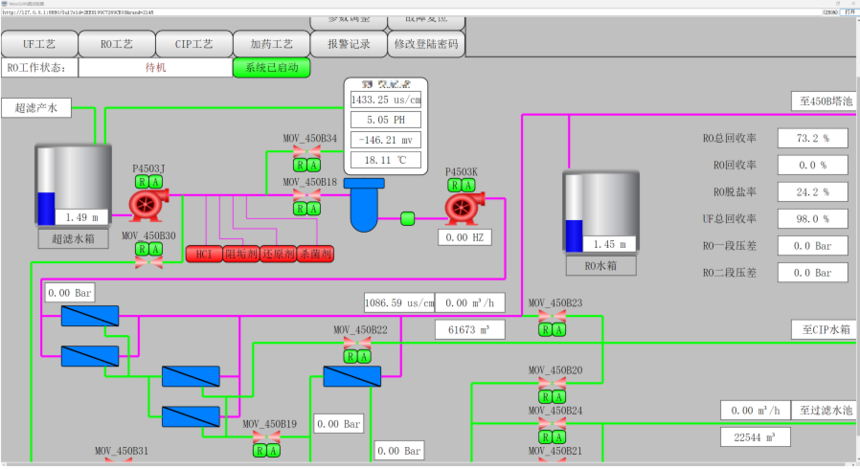Click the 1433.25 us/cm conductivity reading
The height and width of the screenshot is (469, 860).
pos(386,100)
